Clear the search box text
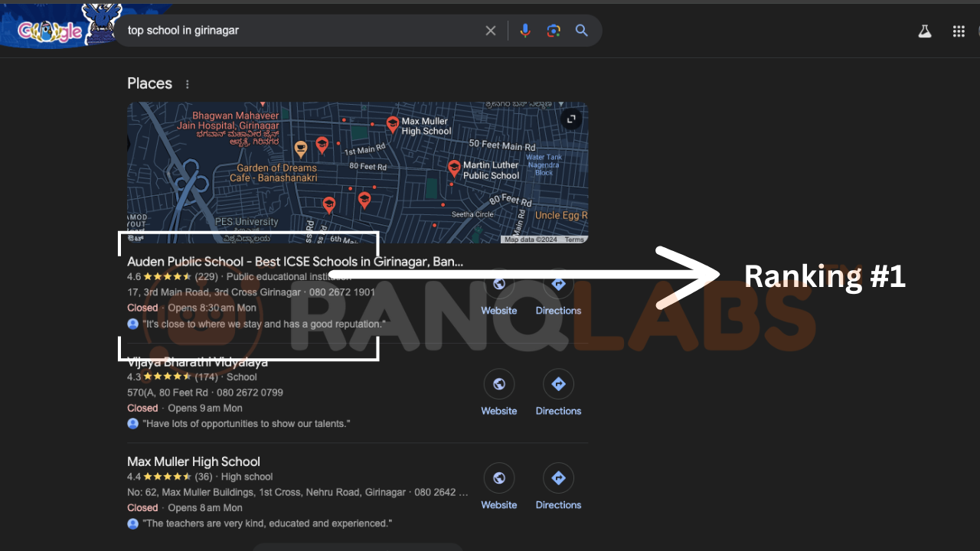 [x=491, y=31]
